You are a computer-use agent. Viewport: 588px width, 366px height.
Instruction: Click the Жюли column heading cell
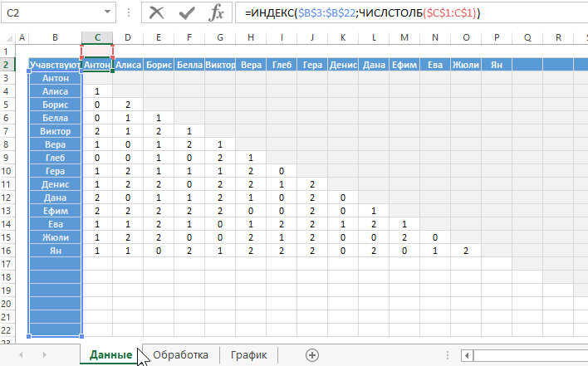(465, 65)
